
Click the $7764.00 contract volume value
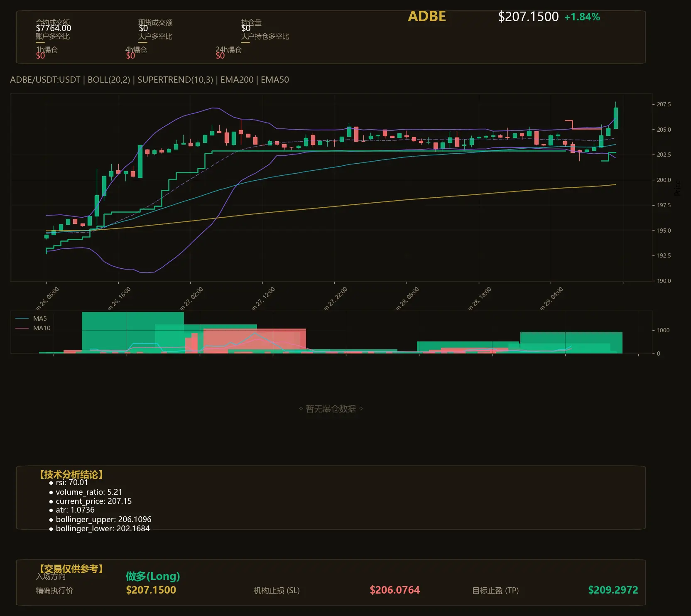point(54,28)
